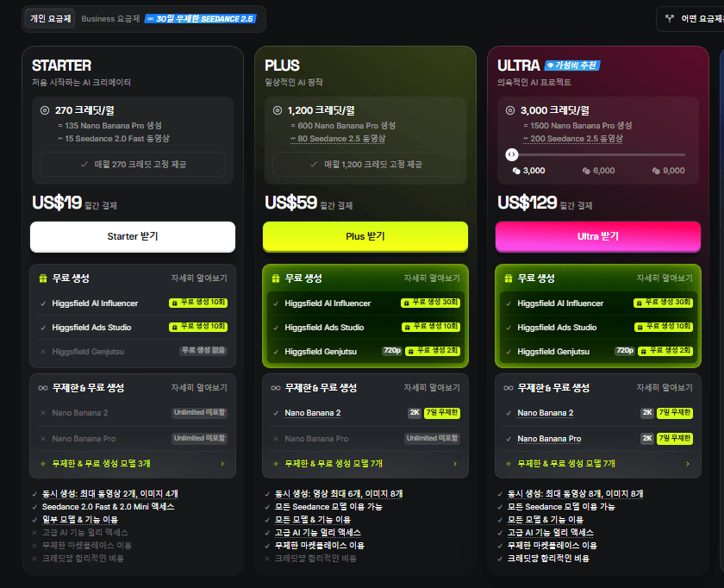Click credit target icon beside 3,000 크레딧/월

click(x=510, y=110)
